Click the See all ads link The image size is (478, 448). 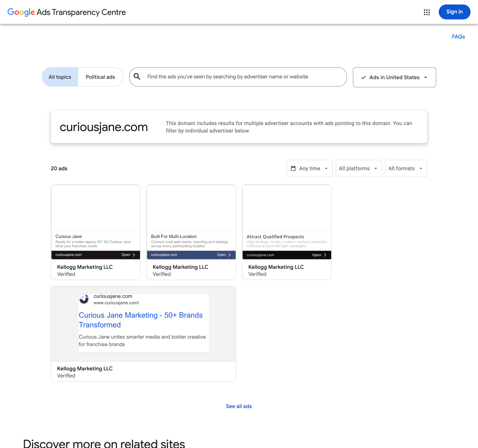pyautogui.click(x=239, y=406)
